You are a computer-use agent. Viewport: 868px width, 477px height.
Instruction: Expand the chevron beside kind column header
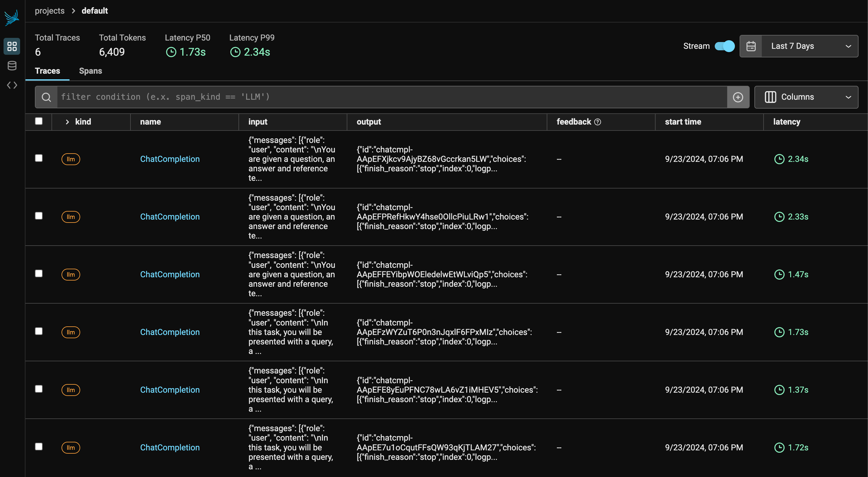pos(67,122)
